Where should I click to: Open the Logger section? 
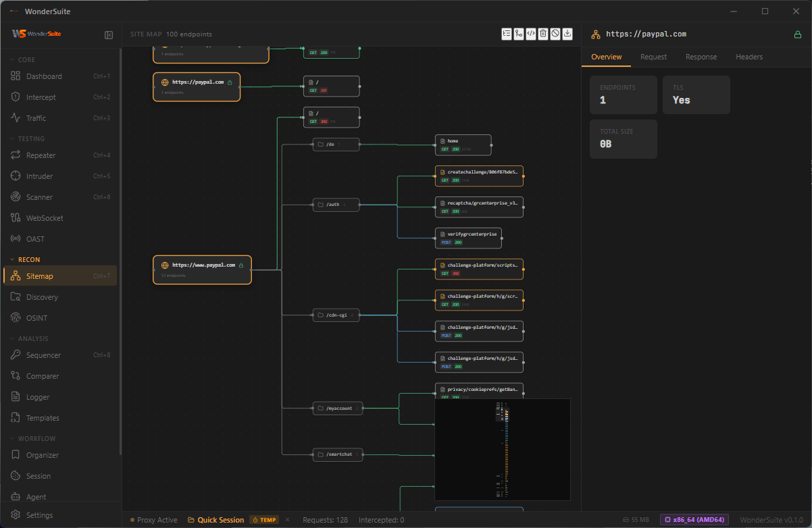pos(60,397)
